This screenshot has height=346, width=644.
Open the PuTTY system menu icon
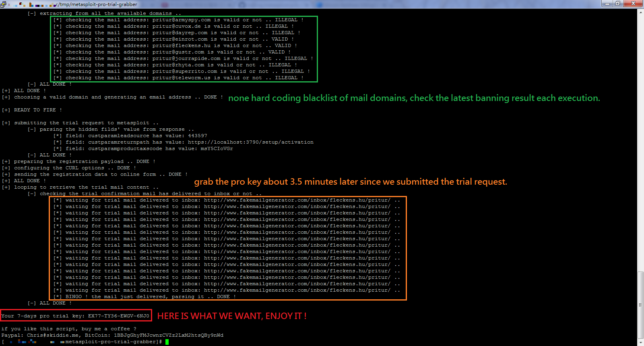tap(3, 4)
